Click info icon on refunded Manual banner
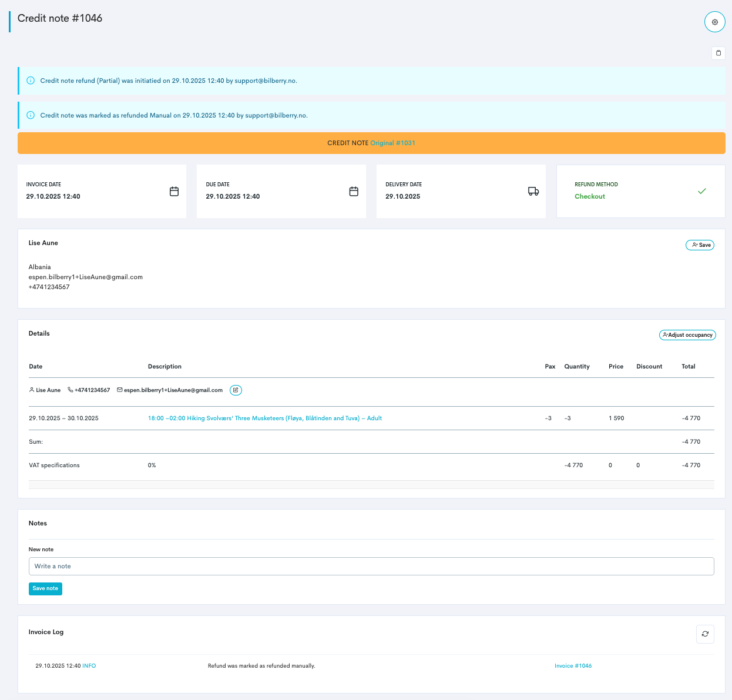 coord(31,115)
